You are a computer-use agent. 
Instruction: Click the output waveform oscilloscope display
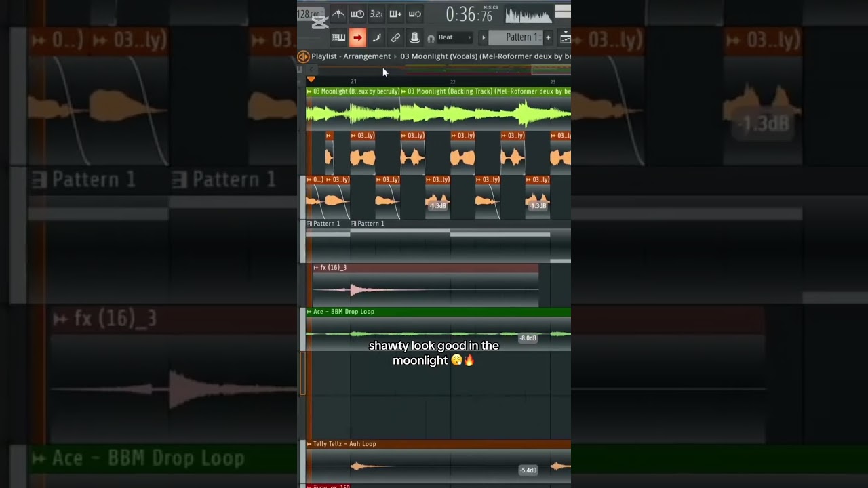(529, 14)
